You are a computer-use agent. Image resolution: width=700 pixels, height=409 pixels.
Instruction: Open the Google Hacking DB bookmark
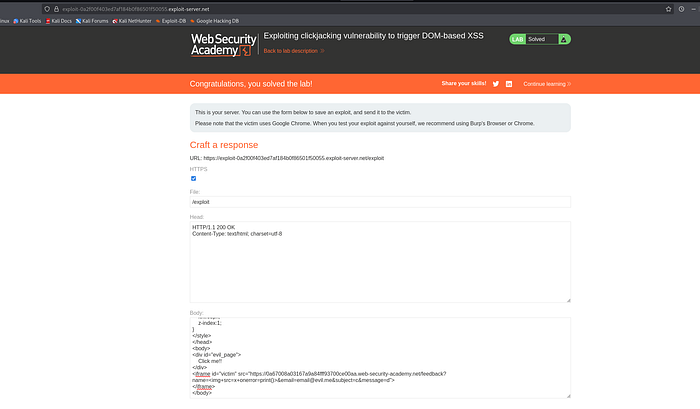tap(214, 21)
